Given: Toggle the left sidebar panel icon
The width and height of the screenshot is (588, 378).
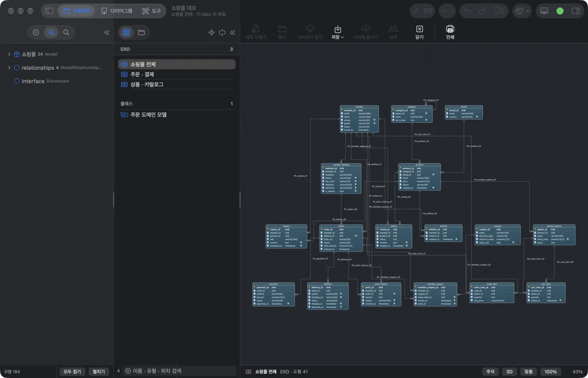Looking at the screenshot, I should click(x=49, y=11).
